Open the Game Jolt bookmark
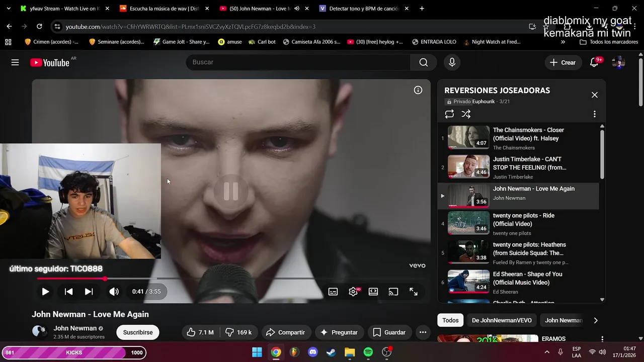 pyautogui.click(x=182, y=42)
